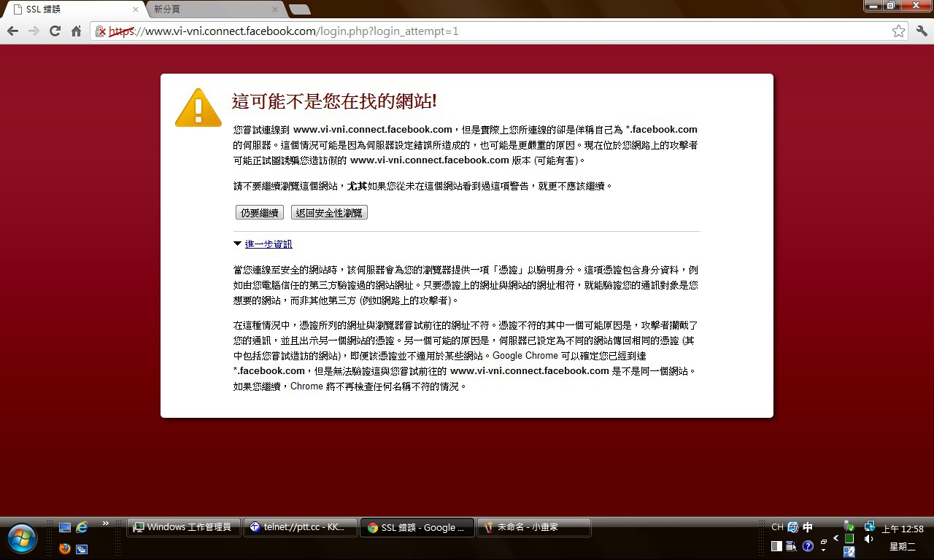Bookmark this page with the star icon
The height and width of the screenshot is (560, 934).
898,31
